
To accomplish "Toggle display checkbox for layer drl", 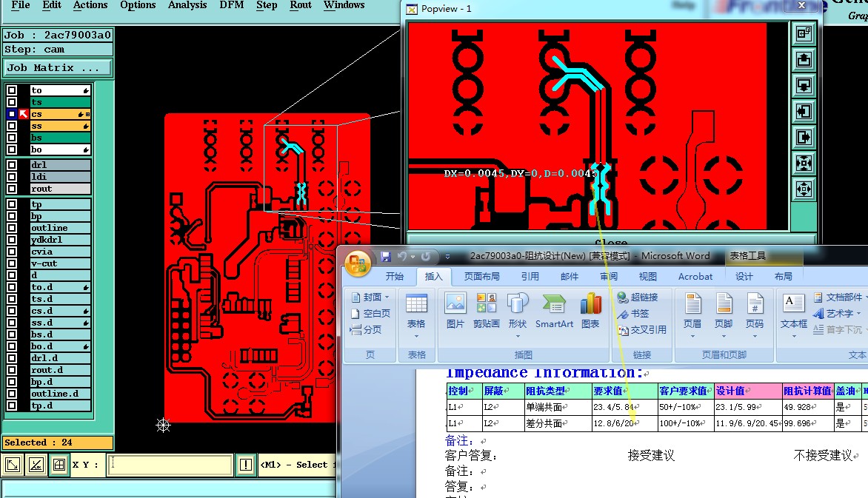I will (12, 165).
